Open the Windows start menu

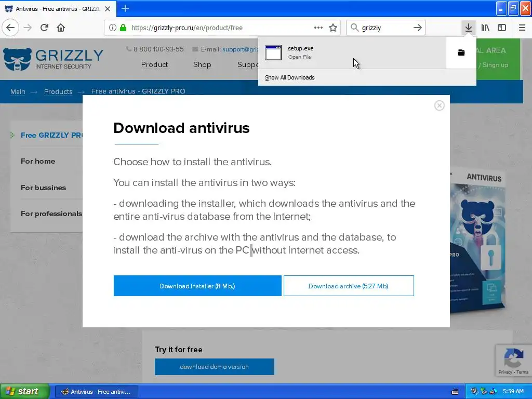point(25,391)
